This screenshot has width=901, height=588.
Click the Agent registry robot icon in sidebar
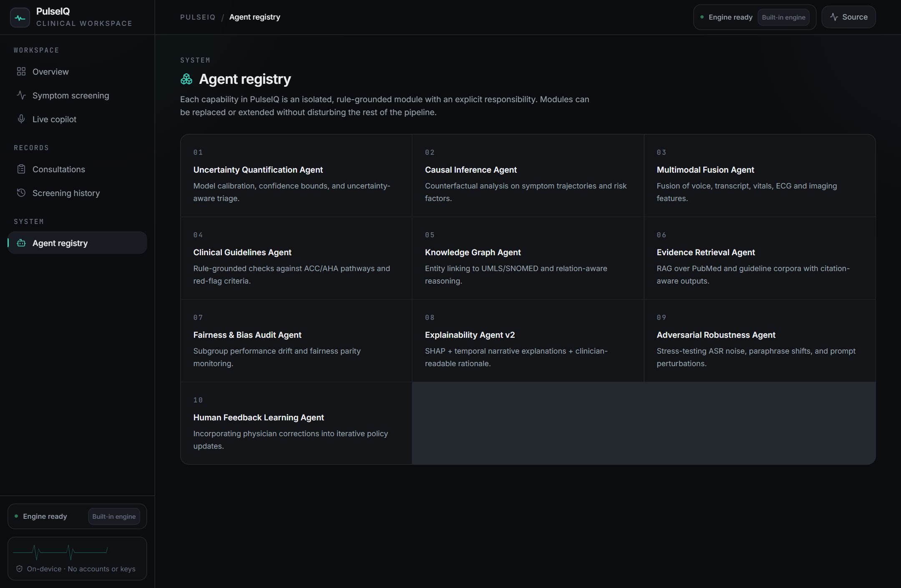[x=21, y=243]
